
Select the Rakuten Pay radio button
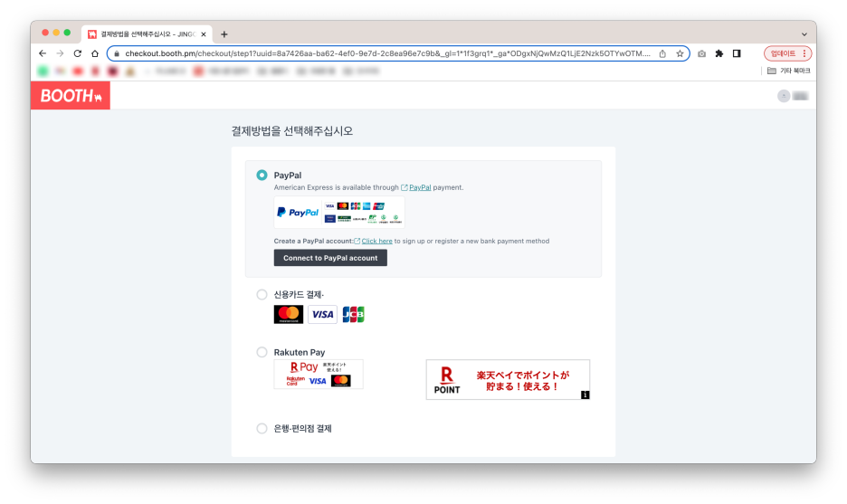coord(262,352)
